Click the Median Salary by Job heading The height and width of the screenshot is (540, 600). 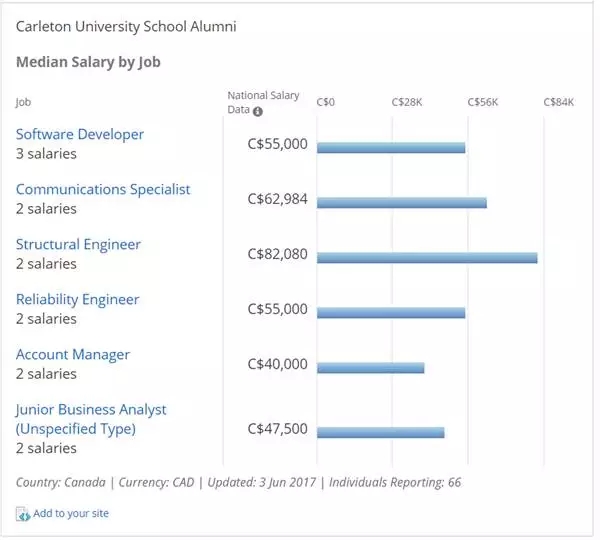click(89, 62)
